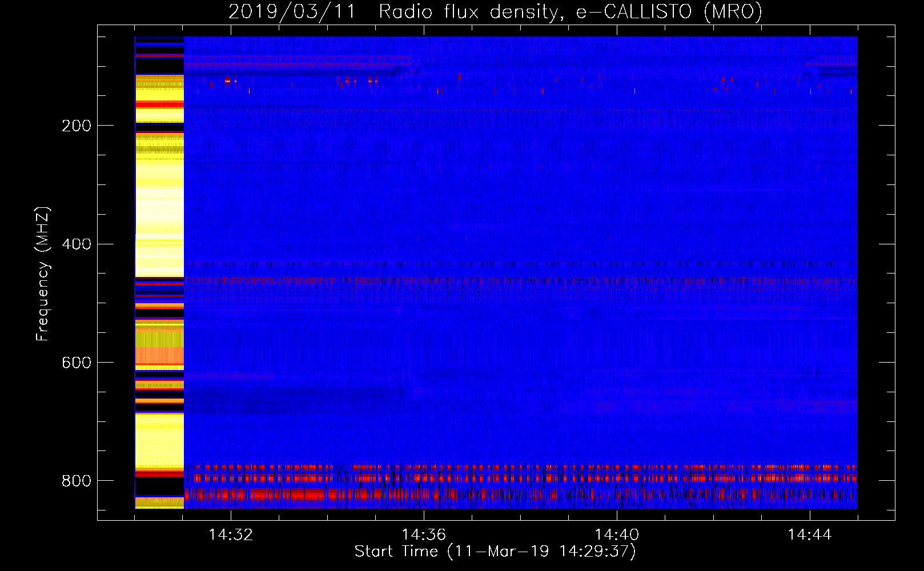Screen dimensions: 924x571
Task: Click the 'Start Time (11-Mar-19 14:29:37)' label
Action: point(495,552)
